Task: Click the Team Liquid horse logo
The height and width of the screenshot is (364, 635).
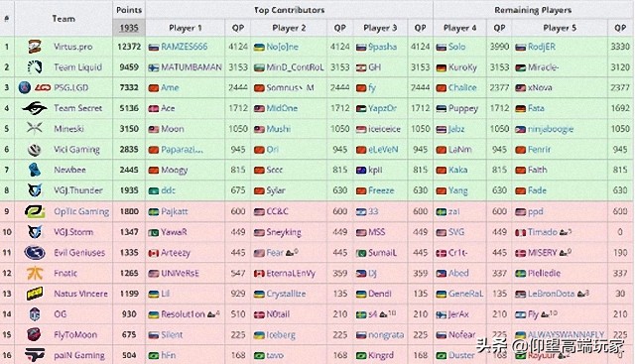Action: click(35, 67)
